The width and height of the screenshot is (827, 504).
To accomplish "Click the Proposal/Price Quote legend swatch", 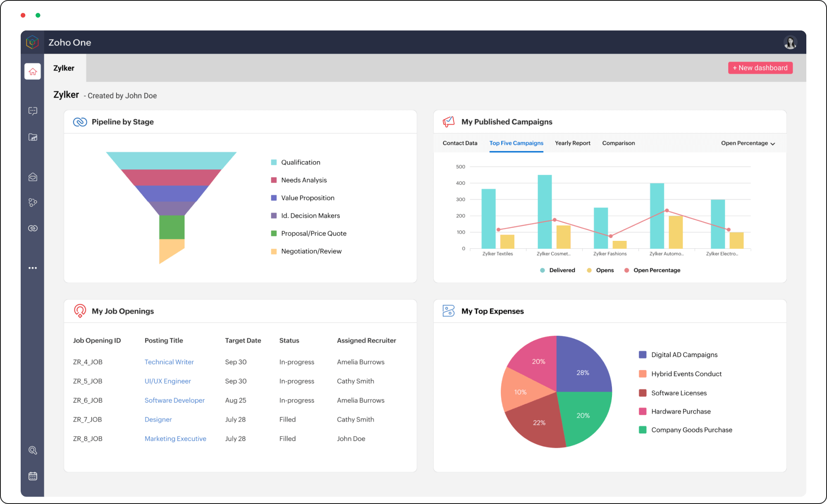I will 274,233.
